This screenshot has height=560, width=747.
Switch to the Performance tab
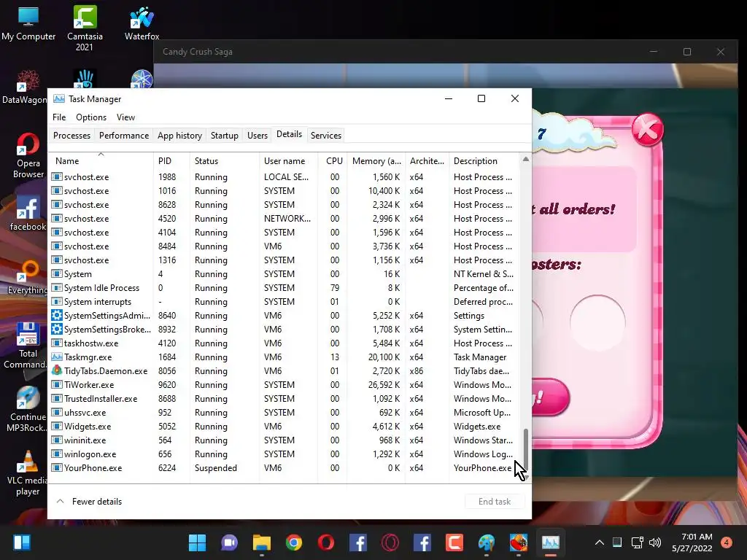click(x=124, y=135)
